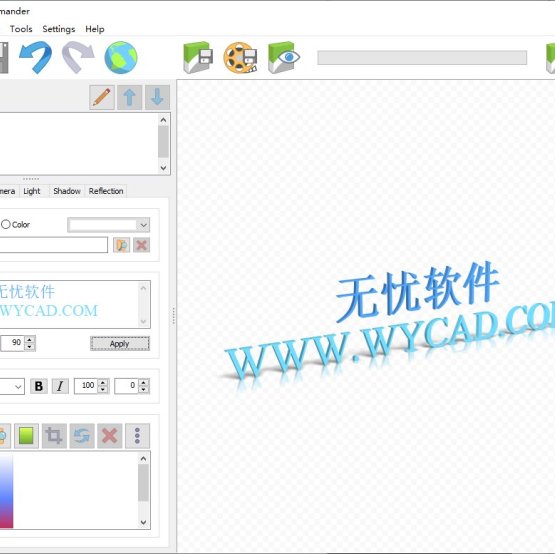Screen dimensions: 555x554
Task: Increase the 90 value spinner
Action: point(30,339)
